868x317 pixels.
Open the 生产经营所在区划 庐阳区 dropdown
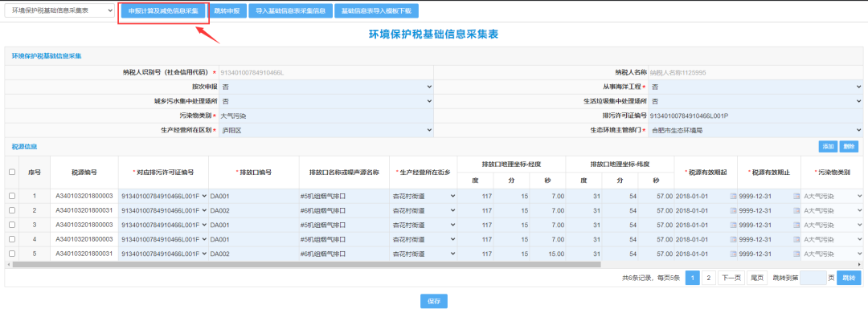point(326,130)
